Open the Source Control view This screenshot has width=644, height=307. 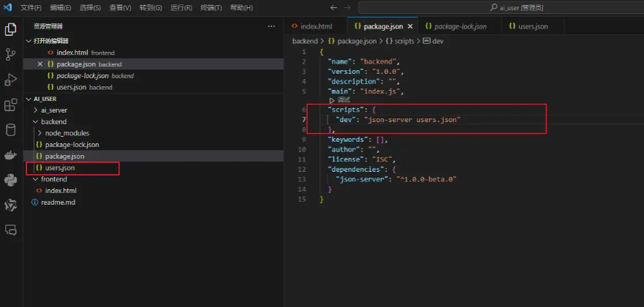[x=11, y=55]
